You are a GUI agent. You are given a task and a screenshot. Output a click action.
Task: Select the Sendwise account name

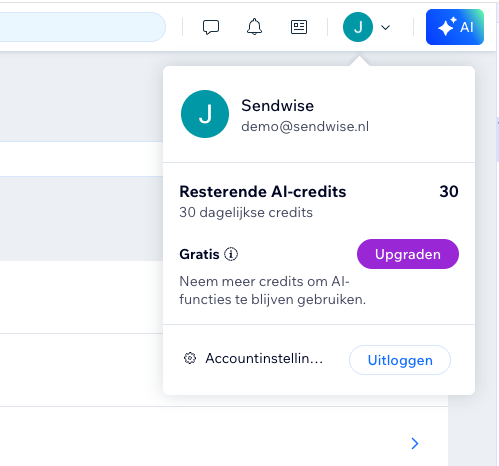pyautogui.click(x=277, y=106)
